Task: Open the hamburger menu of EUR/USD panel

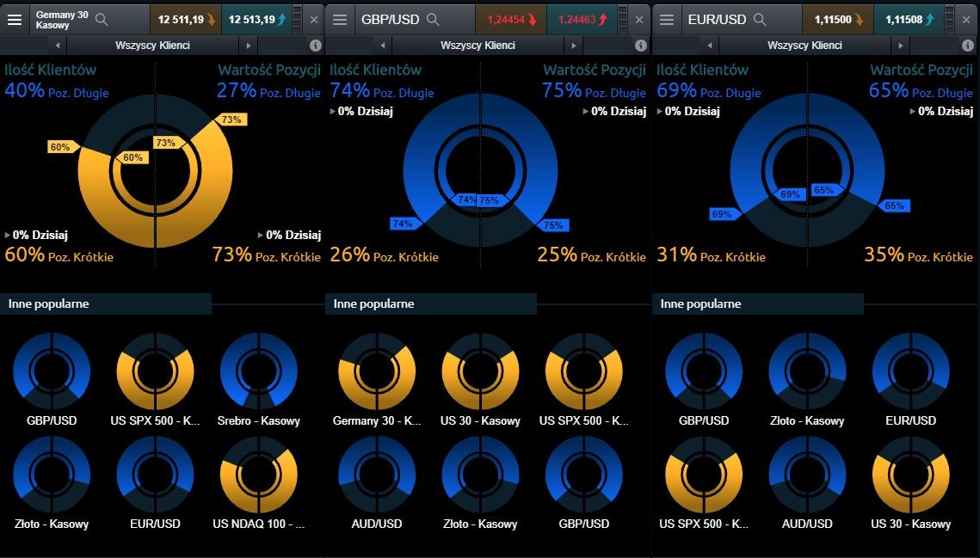Action: (667, 19)
